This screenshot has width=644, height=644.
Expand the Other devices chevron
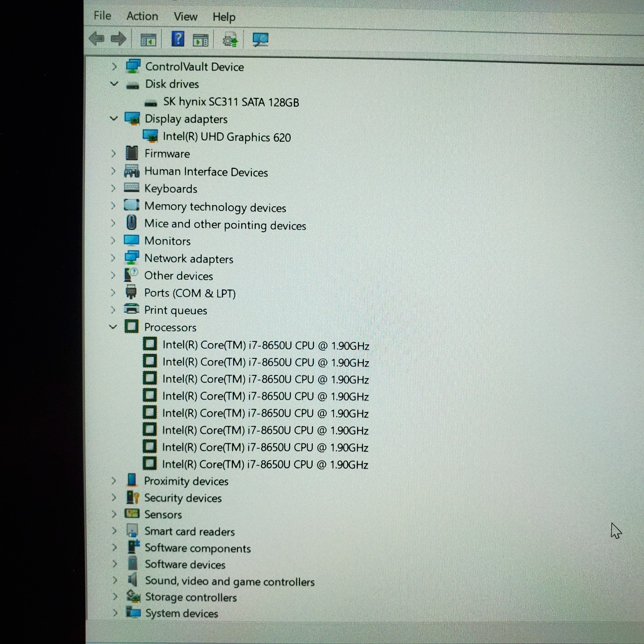click(113, 275)
